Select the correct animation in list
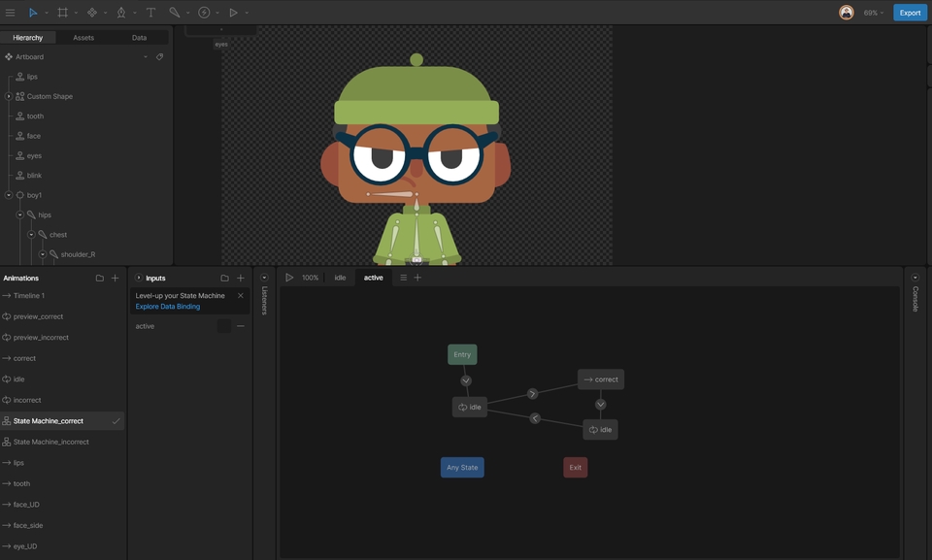 (x=62, y=358)
